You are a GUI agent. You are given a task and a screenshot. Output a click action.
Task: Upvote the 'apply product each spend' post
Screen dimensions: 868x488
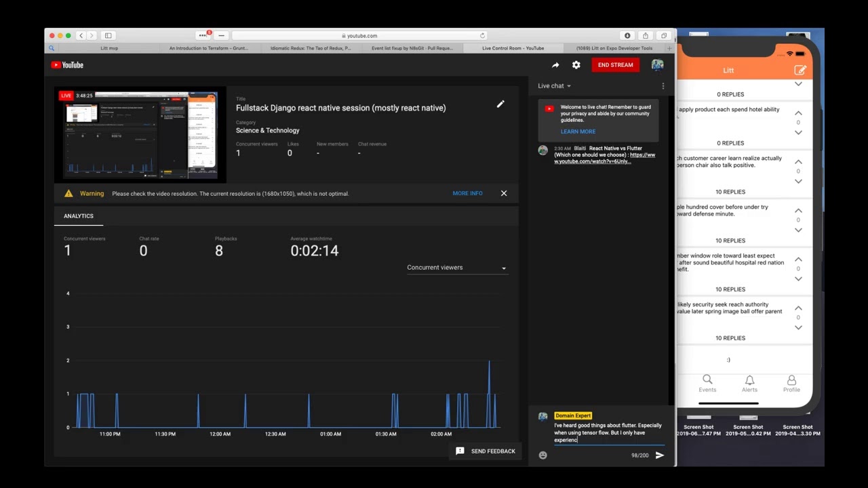(798, 113)
